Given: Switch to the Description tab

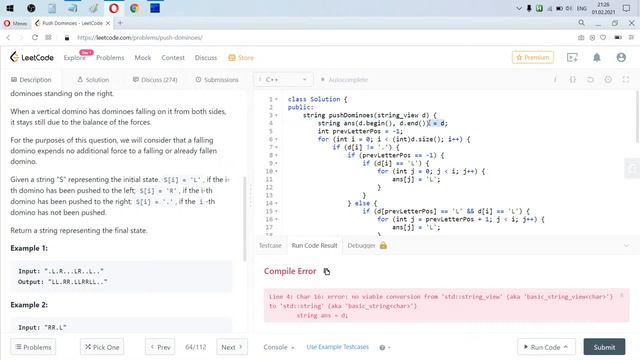Looking at the screenshot, I should [31, 80].
